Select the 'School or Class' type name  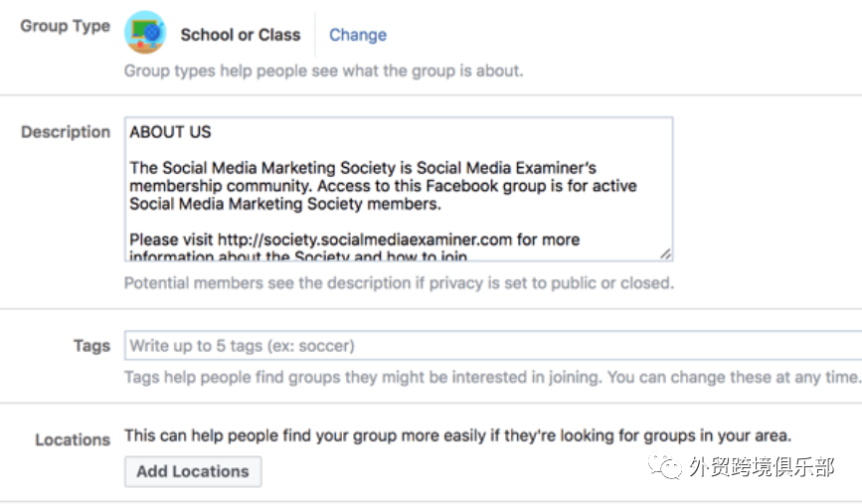coord(241,35)
